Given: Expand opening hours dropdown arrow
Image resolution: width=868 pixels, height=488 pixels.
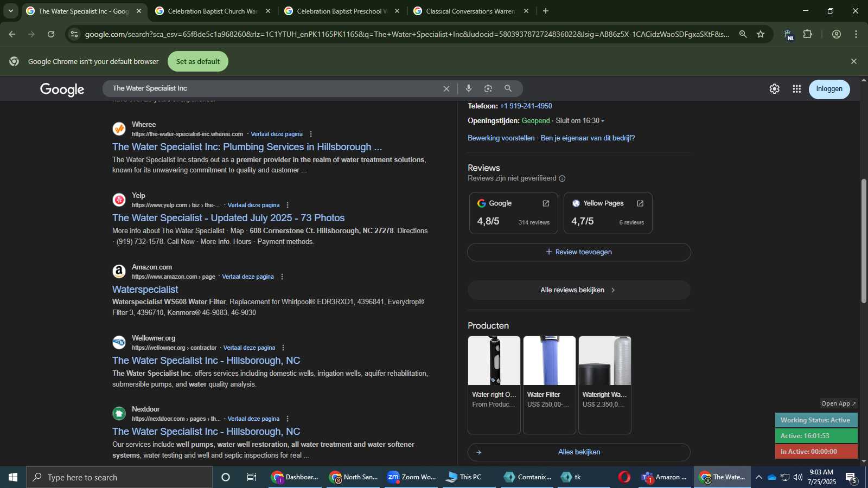Looking at the screenshot, I should pyautogui.click(x=603, y=121).
